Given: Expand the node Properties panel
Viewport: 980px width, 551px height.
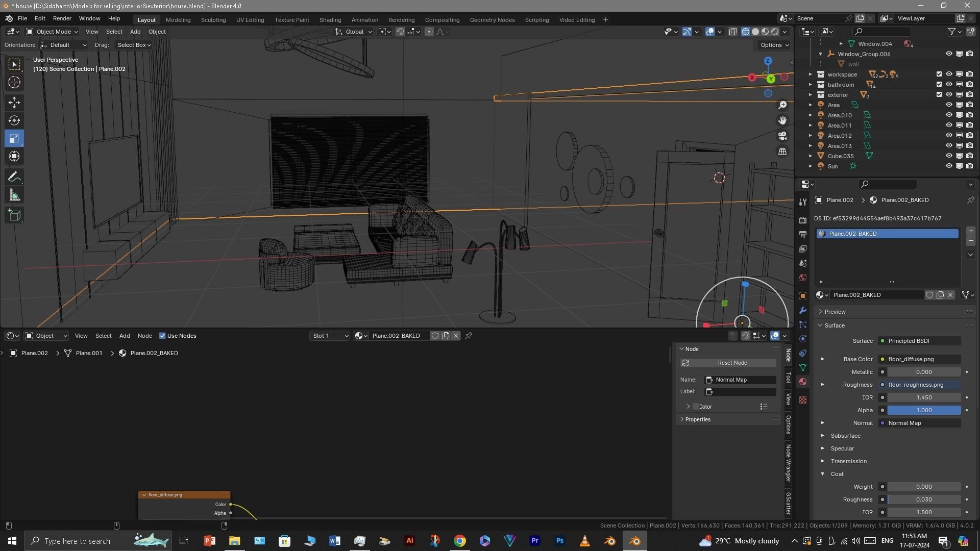Looking at the screenshot, I should pos(697,419).
